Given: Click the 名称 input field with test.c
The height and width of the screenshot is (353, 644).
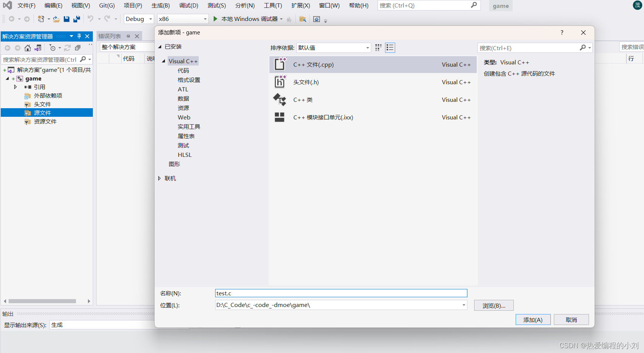Looking at the screenshot, I should tap(341, 293).
